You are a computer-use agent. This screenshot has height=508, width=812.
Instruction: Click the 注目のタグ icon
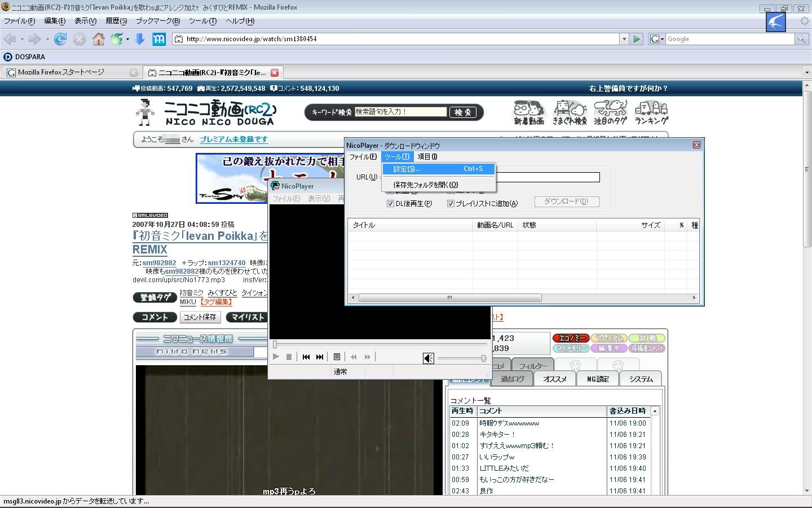pos(610,112)
